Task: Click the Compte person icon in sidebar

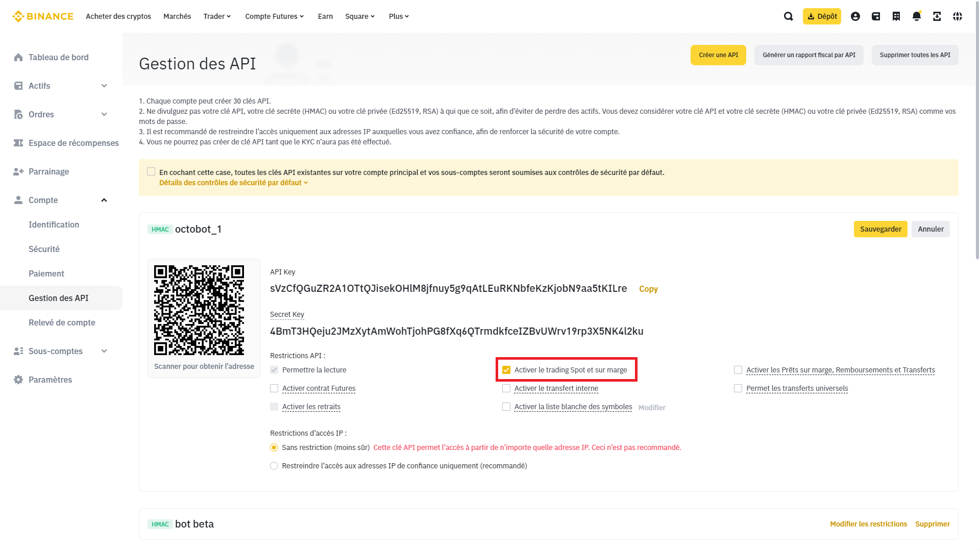Action: coord(18,200)
